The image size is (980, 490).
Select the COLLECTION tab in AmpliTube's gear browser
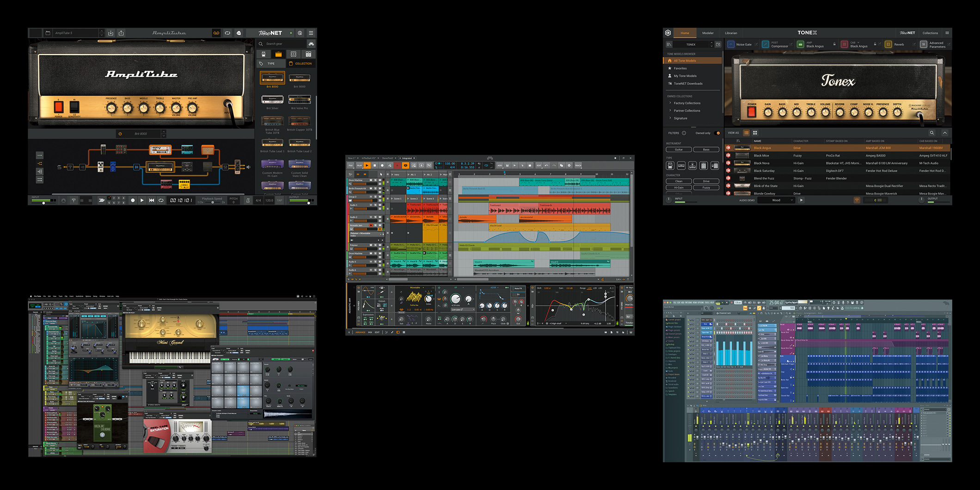click(x=301, y=63)
